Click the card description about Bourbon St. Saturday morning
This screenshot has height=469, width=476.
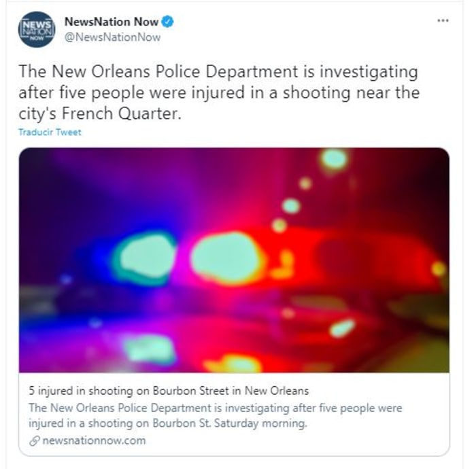click(x=216, y=415)
